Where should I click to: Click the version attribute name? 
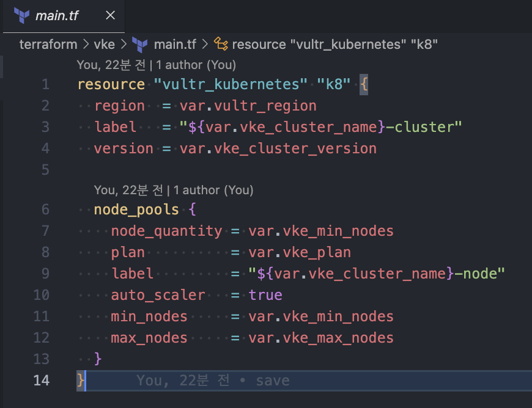click(124, 149)
